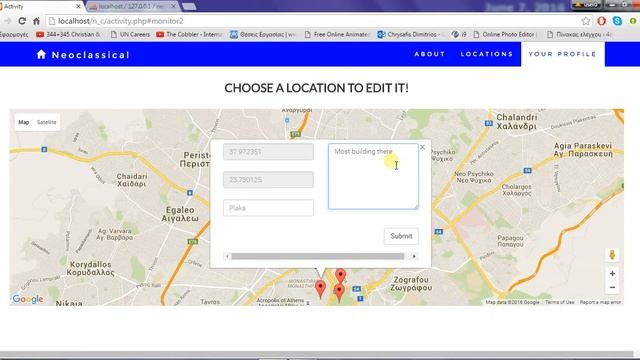
Task: Click the longitude field 23.730125
Action: click(x=268, y=180)
